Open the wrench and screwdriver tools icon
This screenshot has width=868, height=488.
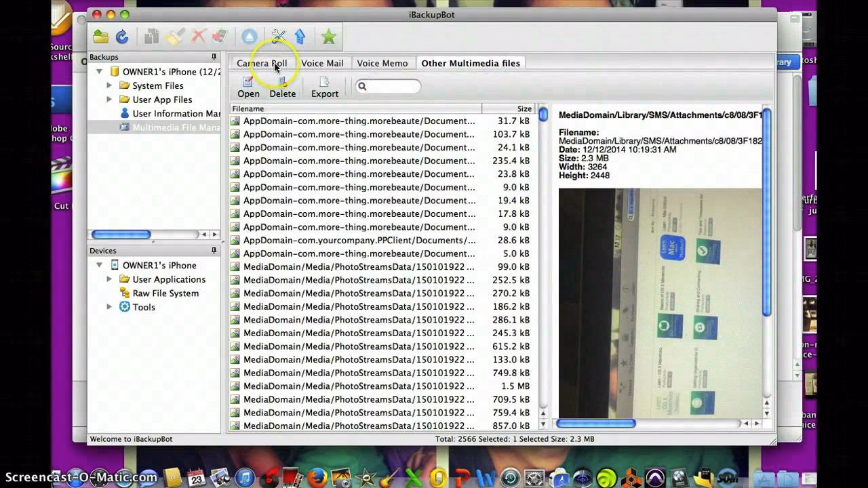279,36
